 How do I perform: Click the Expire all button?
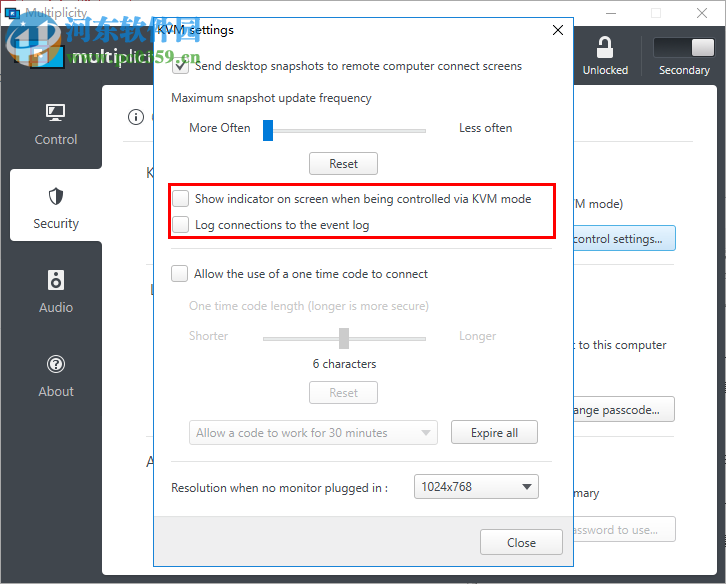click(x=494, y=433)
